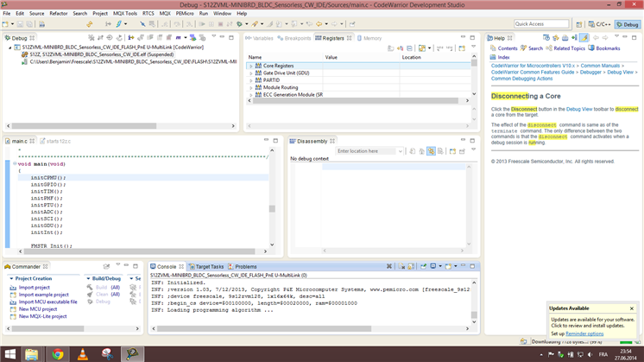644x362 pixels.
Task: Click the Quick Access search field
Action: (x=541, y=24)
